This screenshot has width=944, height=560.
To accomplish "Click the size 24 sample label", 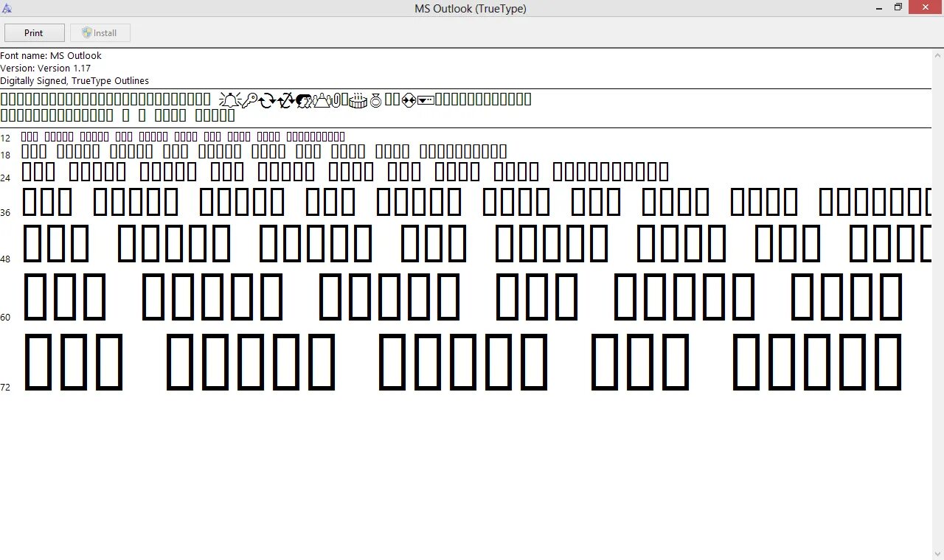I will tap(5, 178).
